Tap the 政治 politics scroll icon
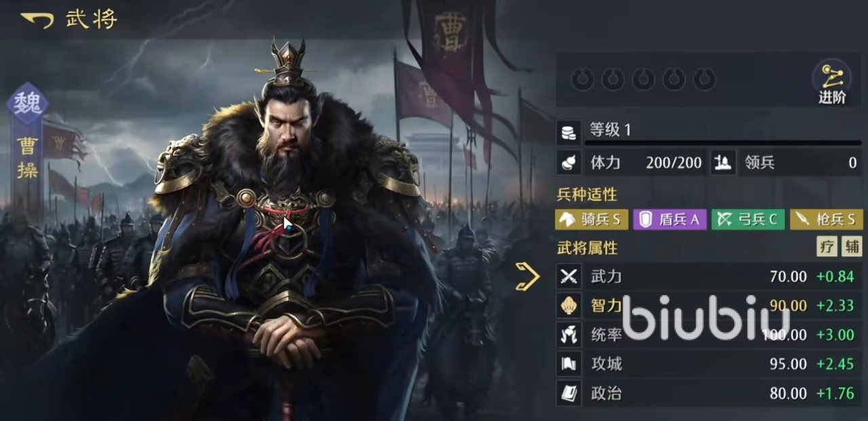This screenshot has width=868, height=421. (x=569, y=393)
